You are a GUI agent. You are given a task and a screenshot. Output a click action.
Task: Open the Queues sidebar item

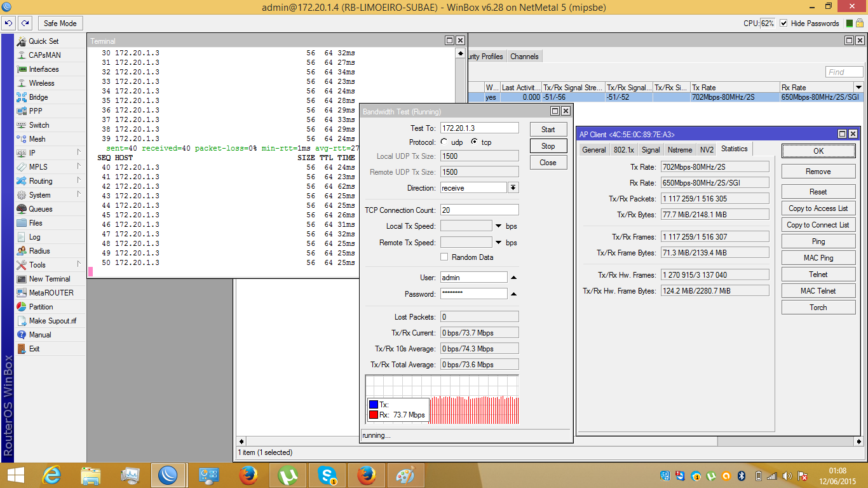[x=41, y=209]
